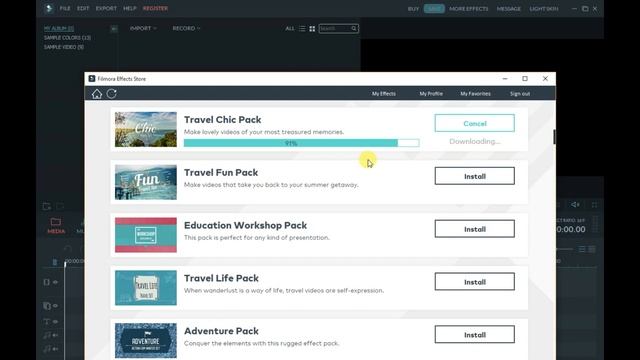Select MY ALBUM in the library
This screenshot has width=640, height=360.
(59, 28)
